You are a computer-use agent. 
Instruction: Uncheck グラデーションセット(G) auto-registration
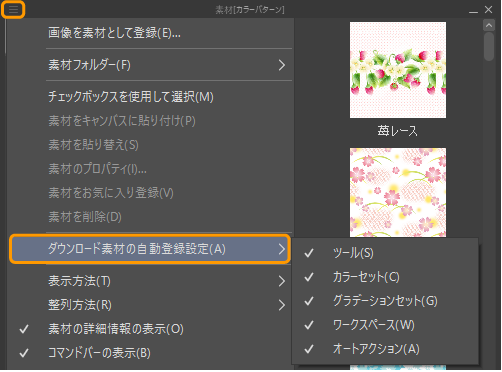[x=385, y=301]
